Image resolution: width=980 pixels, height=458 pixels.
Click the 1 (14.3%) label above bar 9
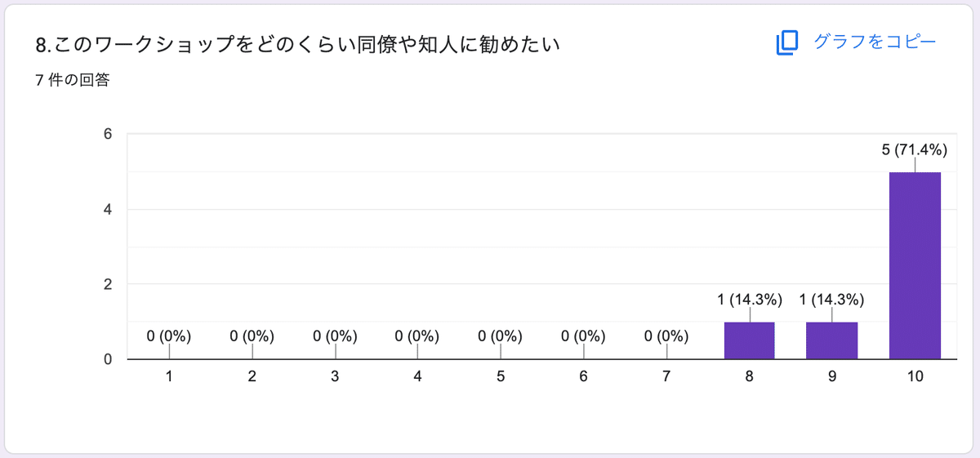832,300
